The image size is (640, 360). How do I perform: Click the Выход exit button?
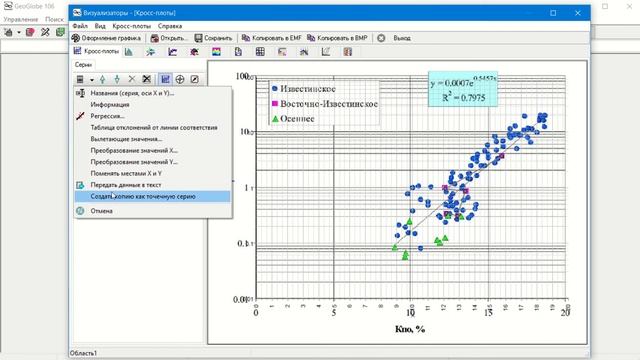[x=394, y=38]
